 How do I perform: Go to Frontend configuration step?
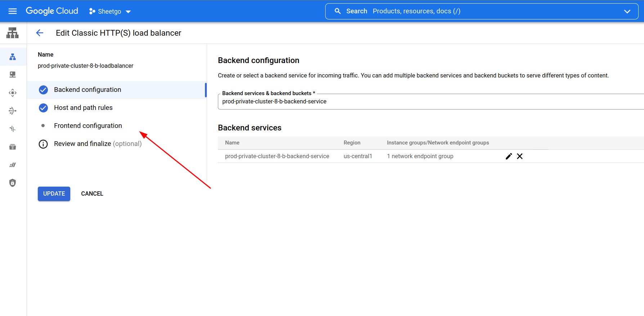pyautogui.click(x=88, y=126)
